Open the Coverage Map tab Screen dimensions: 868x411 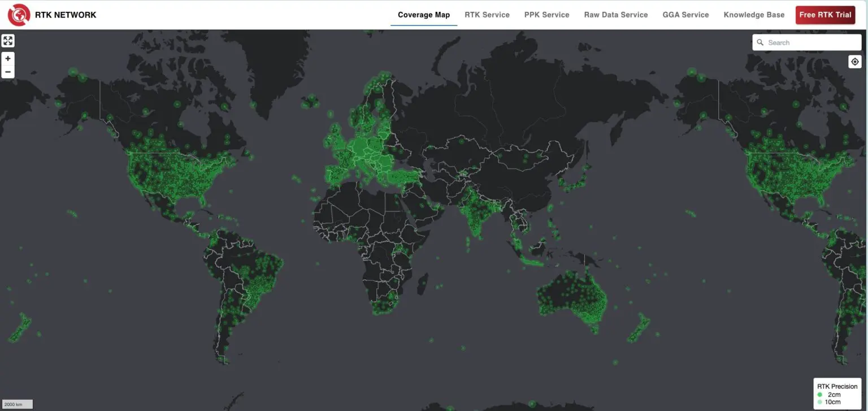click(424, 15)
